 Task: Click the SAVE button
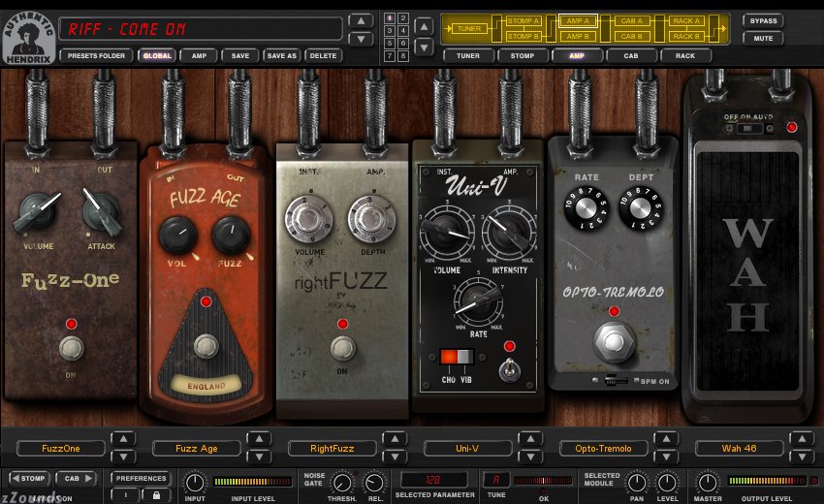point(240,55)
